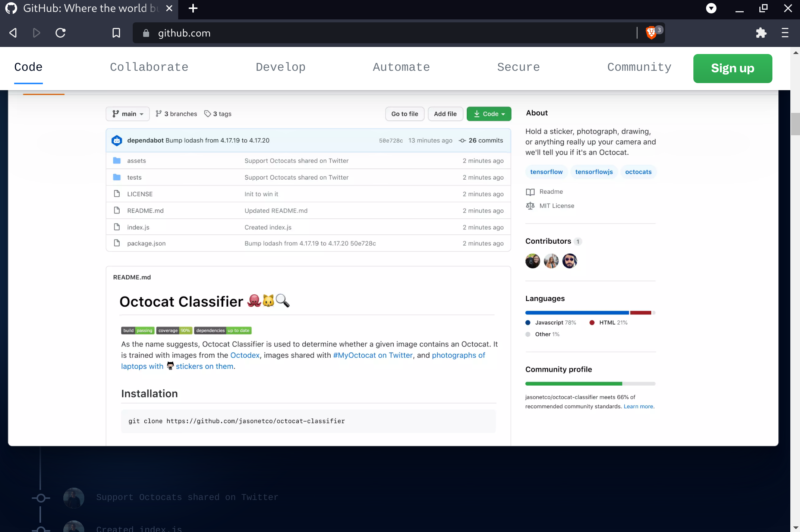Open the browser menu with three lines
The width and height of the screenshot is (800, 532).
pyautogui.click(x=784, y=33)
